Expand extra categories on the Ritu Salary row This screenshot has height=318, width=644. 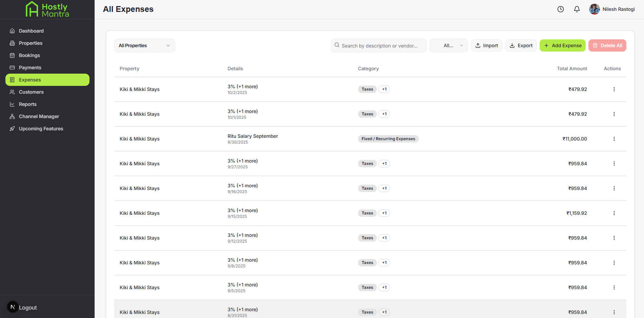tap(388, 138)
